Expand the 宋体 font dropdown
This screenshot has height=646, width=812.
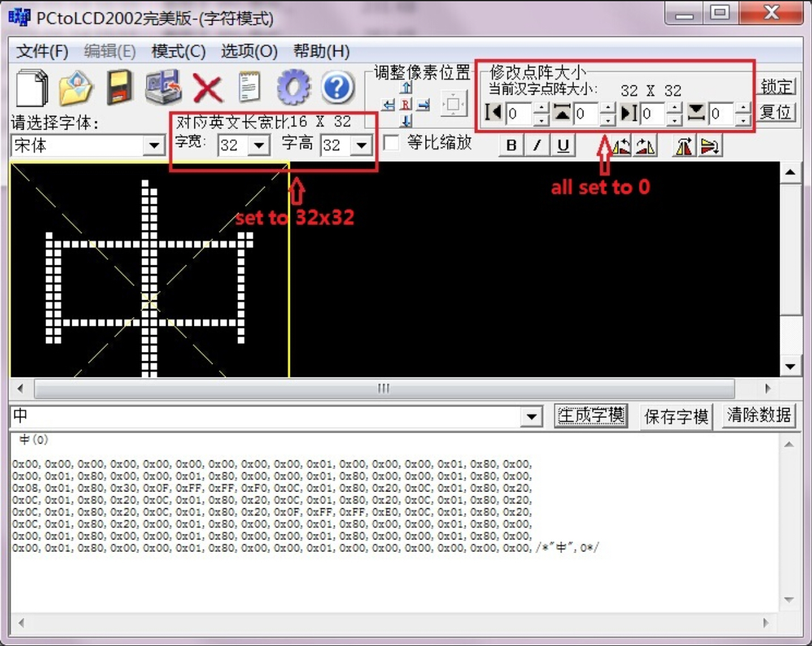click(x=153, y=146)
